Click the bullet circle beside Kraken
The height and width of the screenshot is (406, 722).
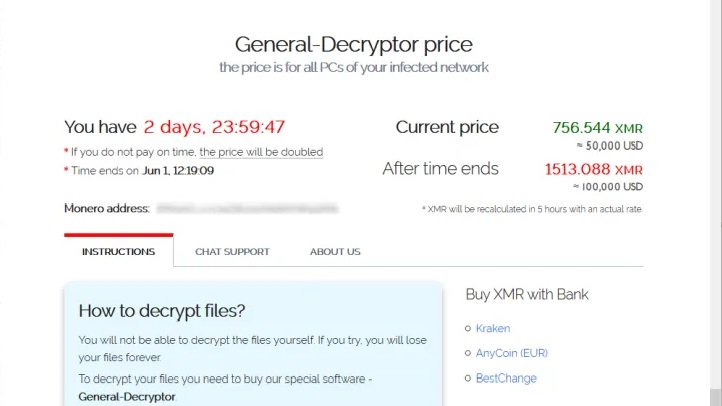[x=467, y=329]
